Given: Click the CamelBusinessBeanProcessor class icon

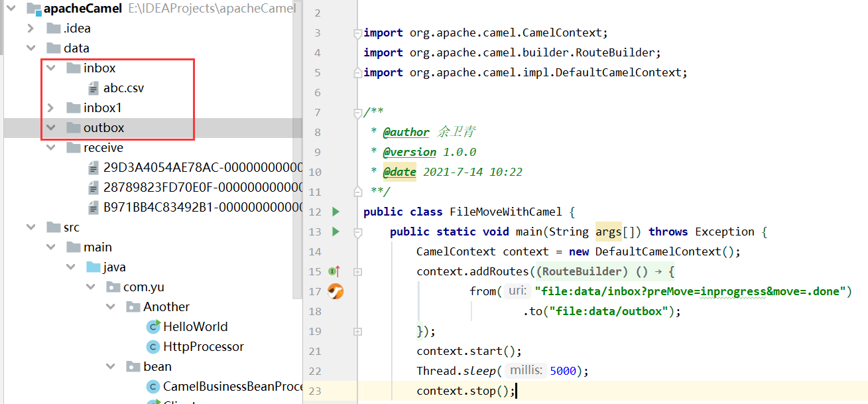Looking at the screenshot, I should pos(153,386).
